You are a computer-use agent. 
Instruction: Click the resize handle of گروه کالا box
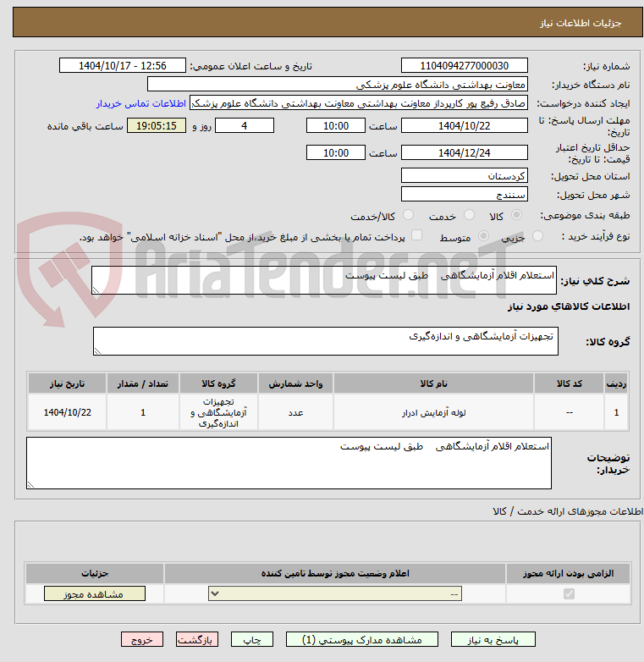(97, 350)
